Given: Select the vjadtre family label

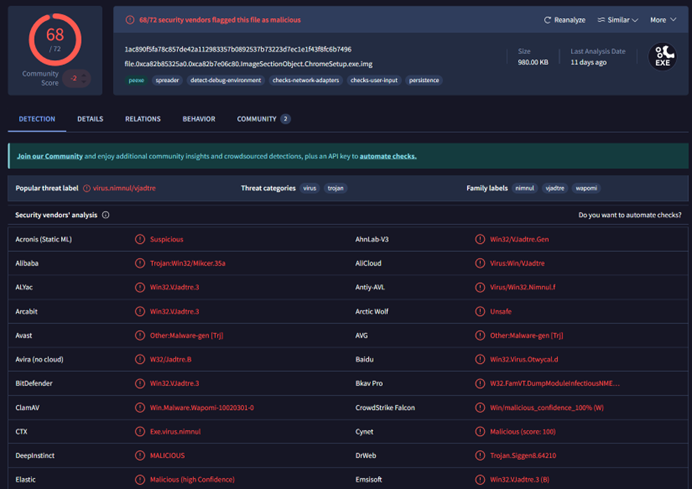Looking at the screenshot, I should [x=555, y=188].
